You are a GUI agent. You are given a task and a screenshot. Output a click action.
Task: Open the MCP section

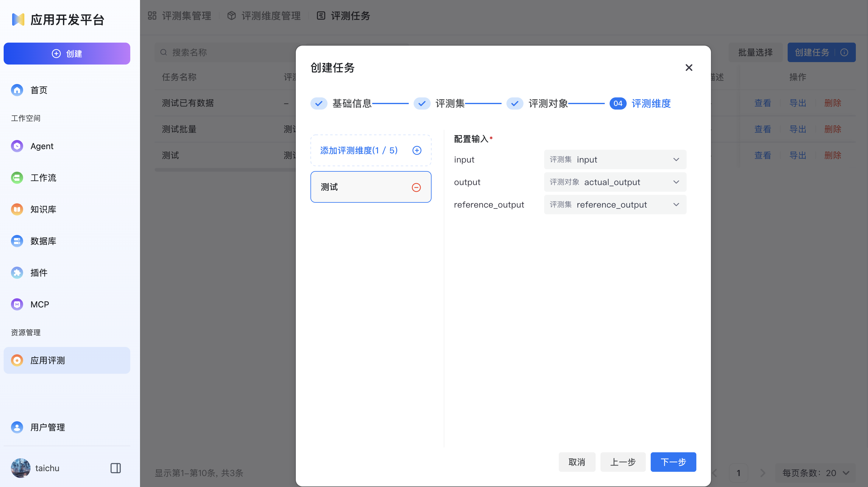coord(39,304)
